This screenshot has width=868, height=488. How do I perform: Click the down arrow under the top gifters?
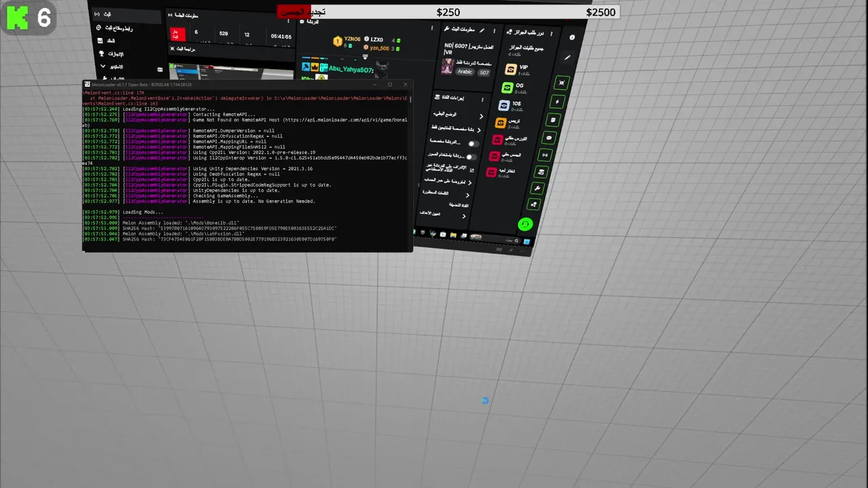pyautogui.click(x=365, y=57)
